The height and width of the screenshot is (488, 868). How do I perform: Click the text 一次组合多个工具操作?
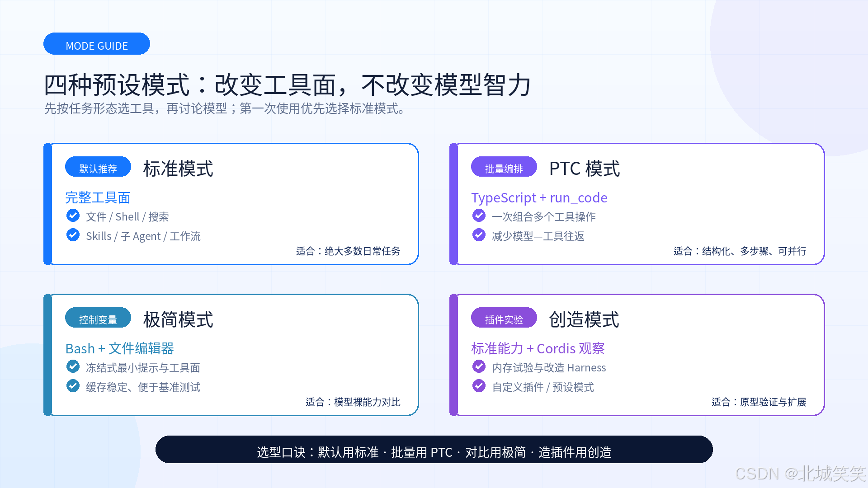(x=544, y=217)
